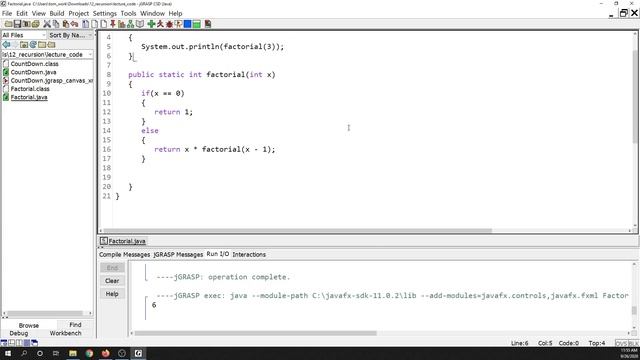The height and width of the screenshot is (360, 640).
Task: Click the editor horizontal scrollbar
Action: (x=298, y=231)
